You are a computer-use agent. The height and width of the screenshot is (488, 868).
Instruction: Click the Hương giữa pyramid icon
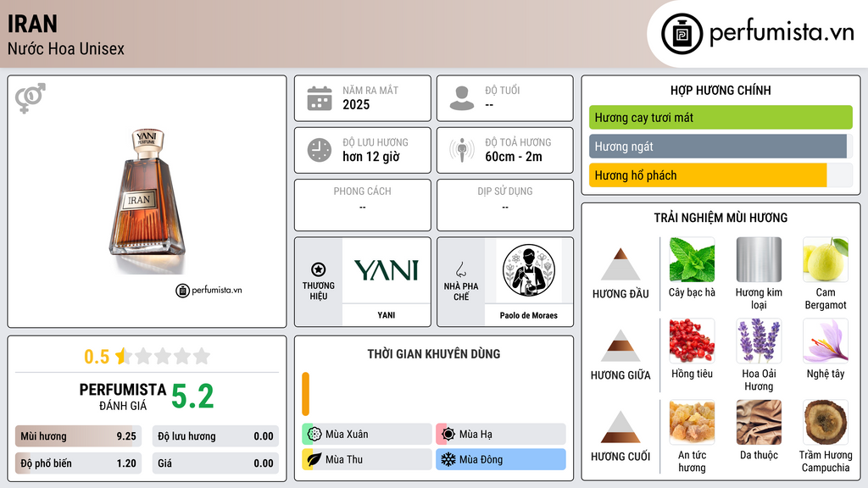coord(620,346)
